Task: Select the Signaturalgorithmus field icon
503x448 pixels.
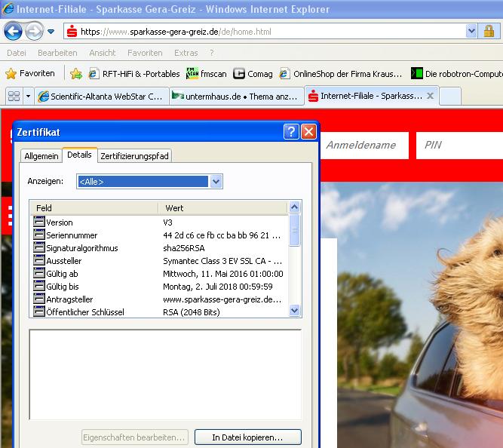Action: [38, 247]
